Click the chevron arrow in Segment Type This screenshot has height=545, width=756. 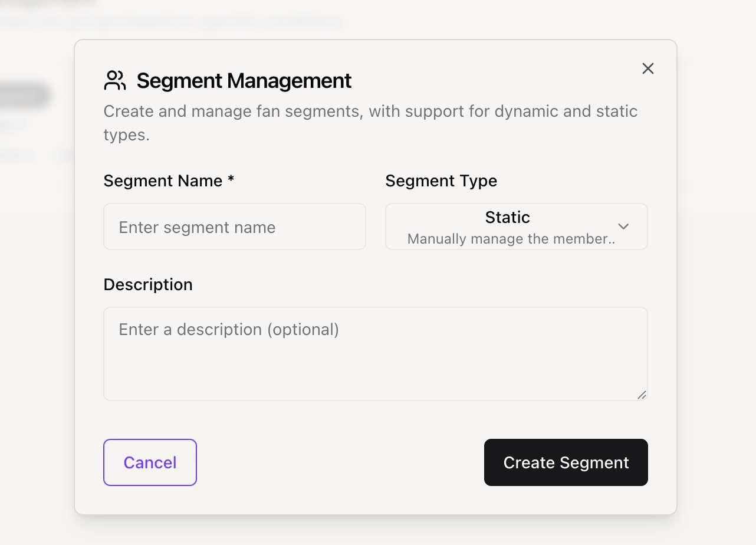(623, 227)
